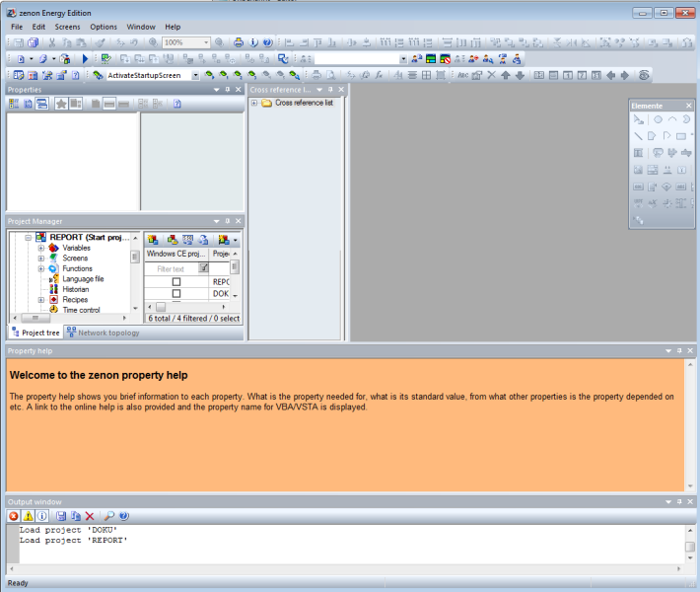Expand the Cross reference list folder

tap(254, 103)
